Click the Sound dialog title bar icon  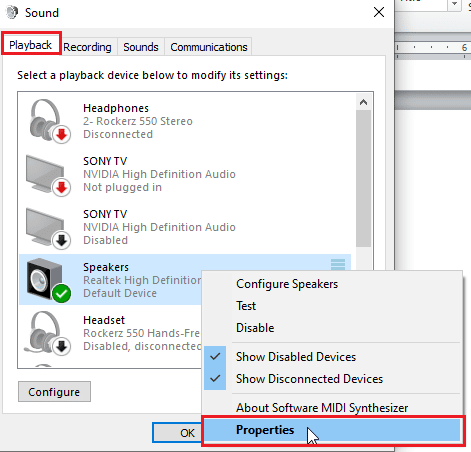click(12, 13)
